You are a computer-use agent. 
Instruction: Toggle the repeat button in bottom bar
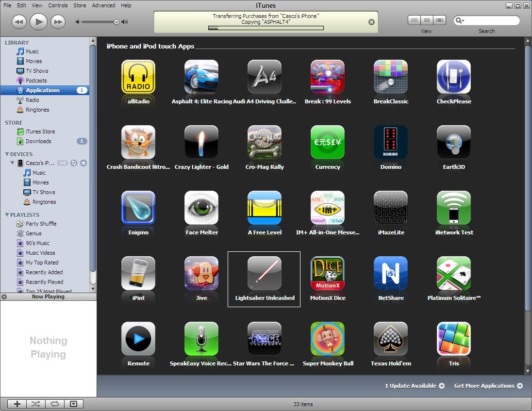(55, 404)
